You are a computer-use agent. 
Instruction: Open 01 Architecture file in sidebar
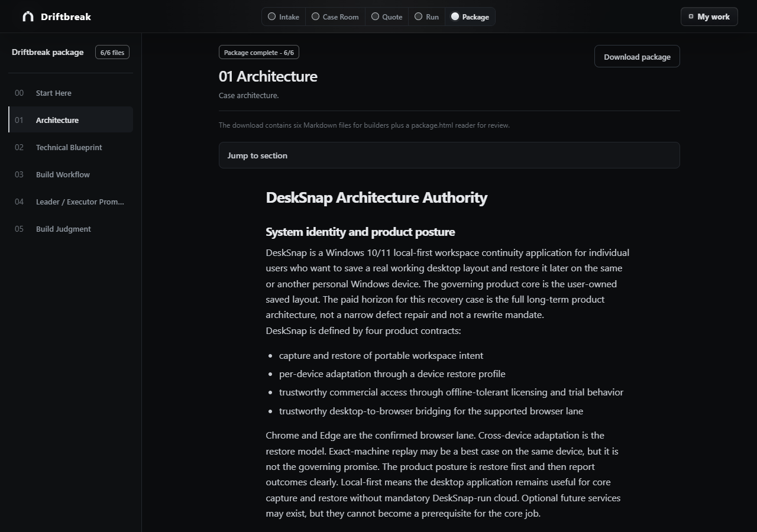70,120
